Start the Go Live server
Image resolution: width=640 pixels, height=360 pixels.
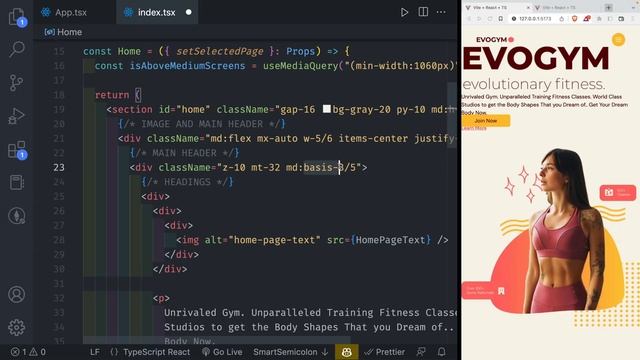click(222, 352)
